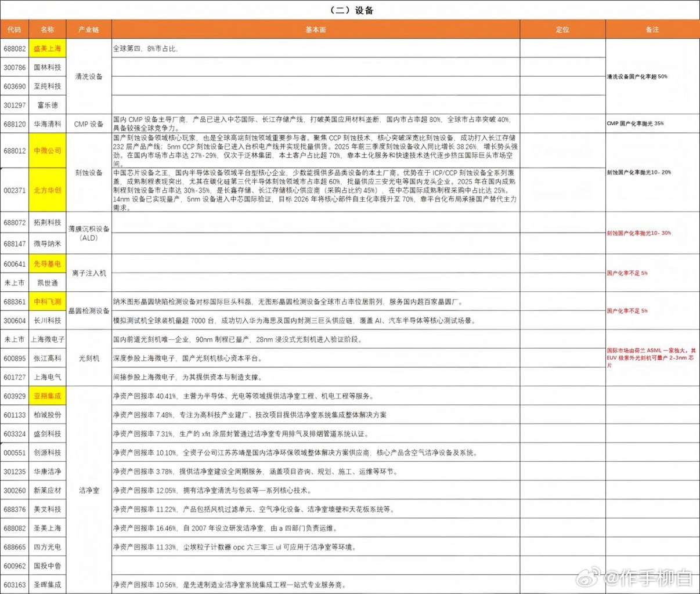Select the highlighted name cell 亚翔集成

click(x=48, y=396)
